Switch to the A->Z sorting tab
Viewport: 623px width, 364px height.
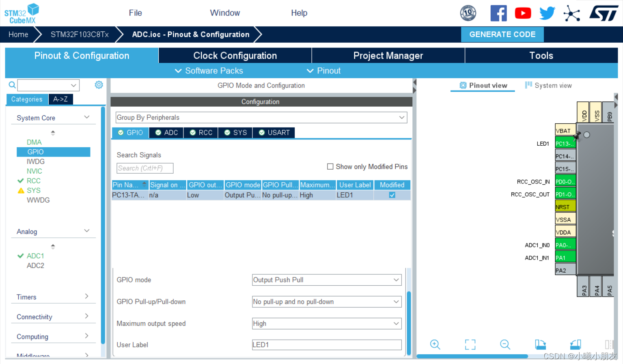pos(60,99)
